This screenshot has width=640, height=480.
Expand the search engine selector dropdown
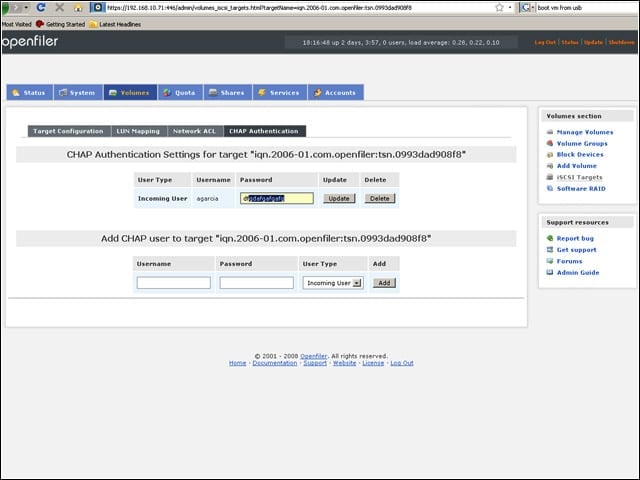point(528,8)
